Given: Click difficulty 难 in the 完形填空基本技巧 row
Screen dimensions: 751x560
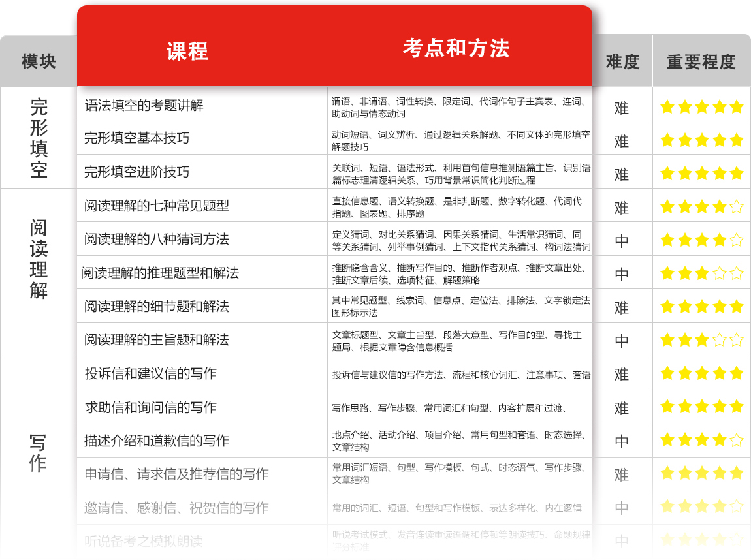Looking at the screenshot, I should tap(622, 141).
